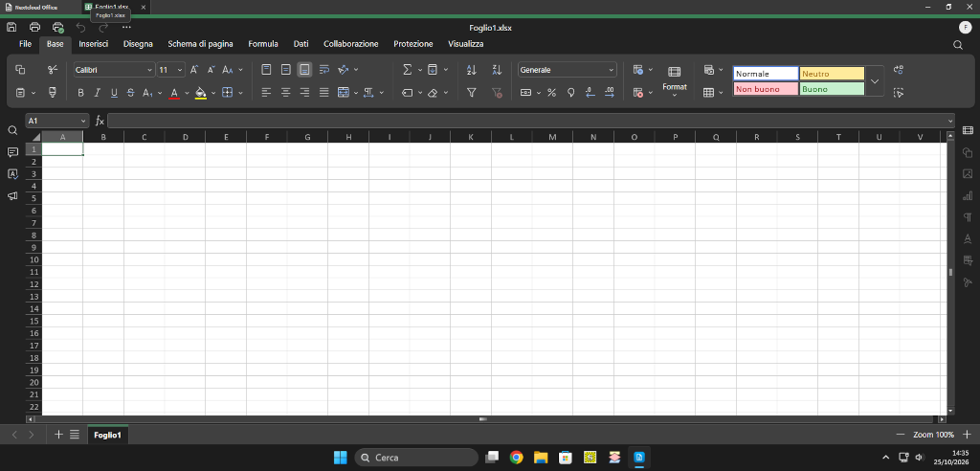Open the File menu
The image size is (980, 471).
coord(25,44)
